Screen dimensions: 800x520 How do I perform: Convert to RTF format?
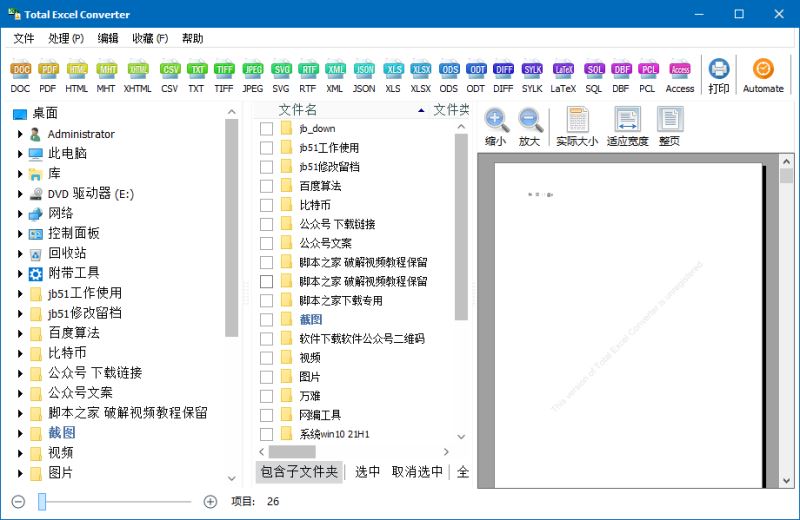(308, 77)
